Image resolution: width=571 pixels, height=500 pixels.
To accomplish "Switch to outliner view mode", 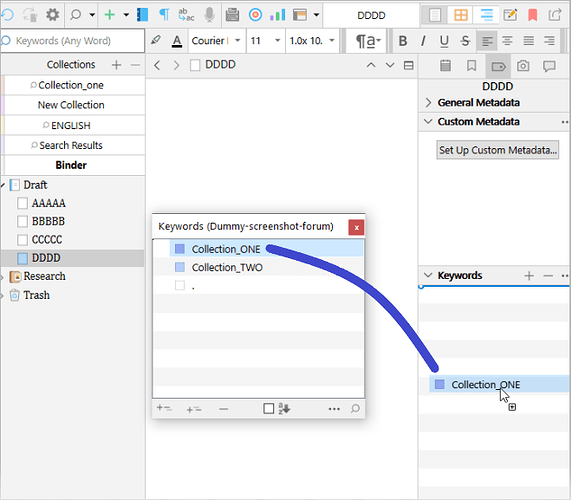I will tap(486, 15).
